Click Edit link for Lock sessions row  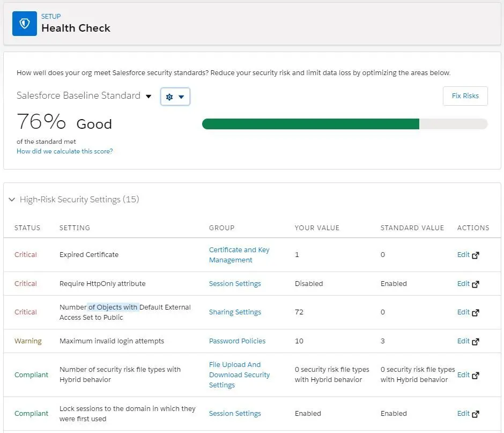(x=463, y=413)
